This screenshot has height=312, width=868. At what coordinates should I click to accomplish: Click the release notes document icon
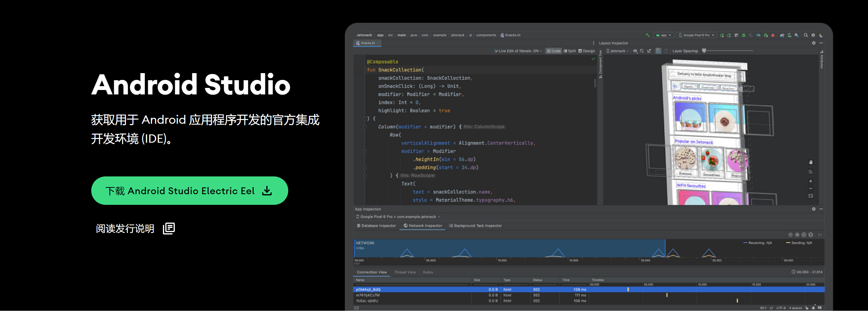169,229
